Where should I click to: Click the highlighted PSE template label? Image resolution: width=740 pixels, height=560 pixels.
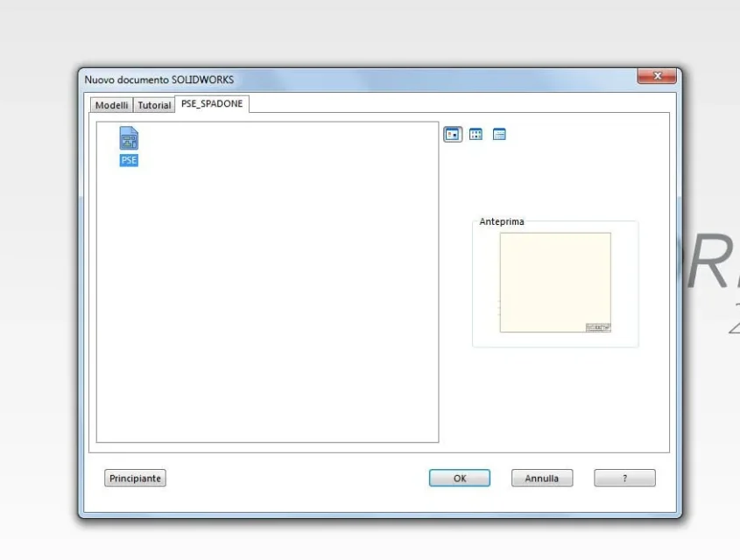coord(129,160)
